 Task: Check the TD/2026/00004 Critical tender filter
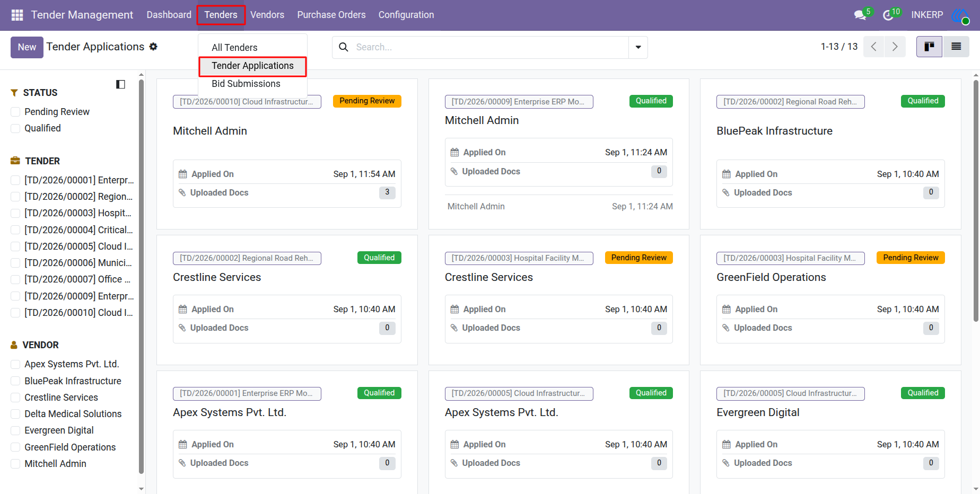coord(16,230)
